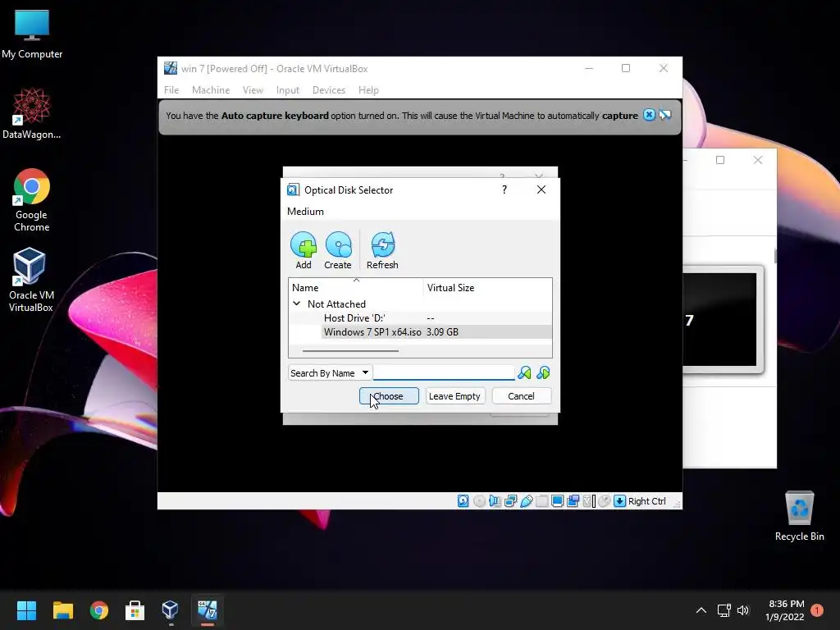Select the Host Drive 'D:' row

[x=420, y=318]
